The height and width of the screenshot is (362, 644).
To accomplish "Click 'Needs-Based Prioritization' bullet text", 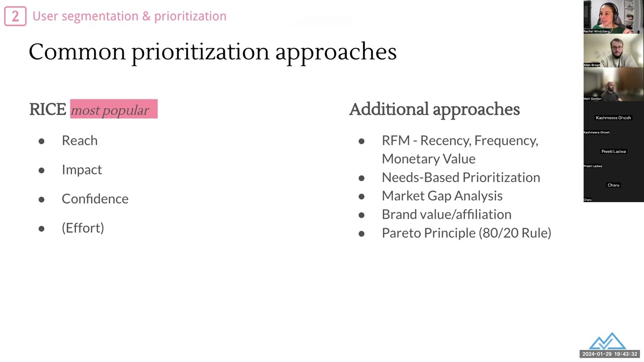I will pyautogui.click(x=461, y=177).
